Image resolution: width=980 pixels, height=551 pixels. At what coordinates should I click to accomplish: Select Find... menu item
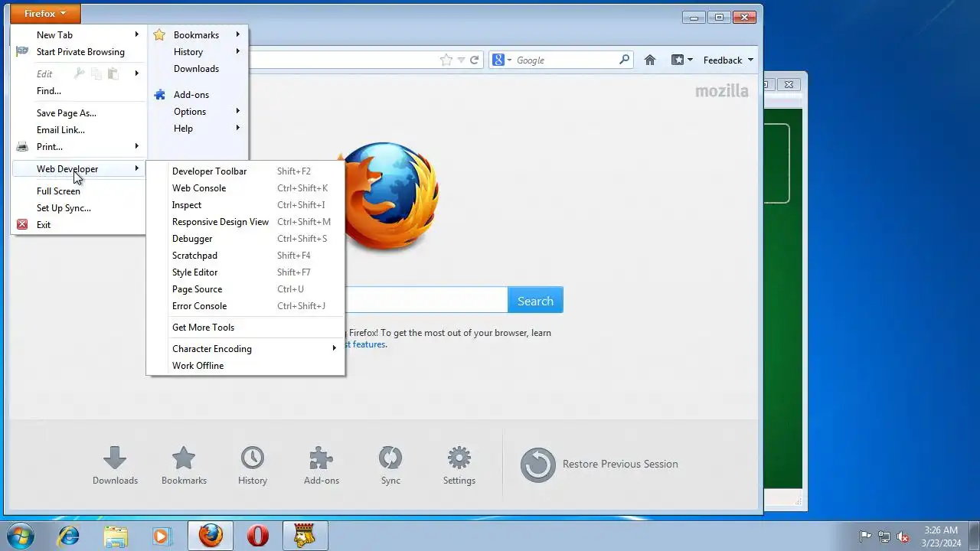[x=78, y=91]
